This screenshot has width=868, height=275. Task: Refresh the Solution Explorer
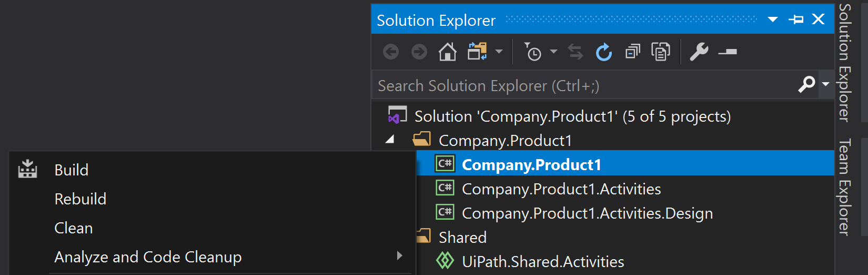click(604, 52)
